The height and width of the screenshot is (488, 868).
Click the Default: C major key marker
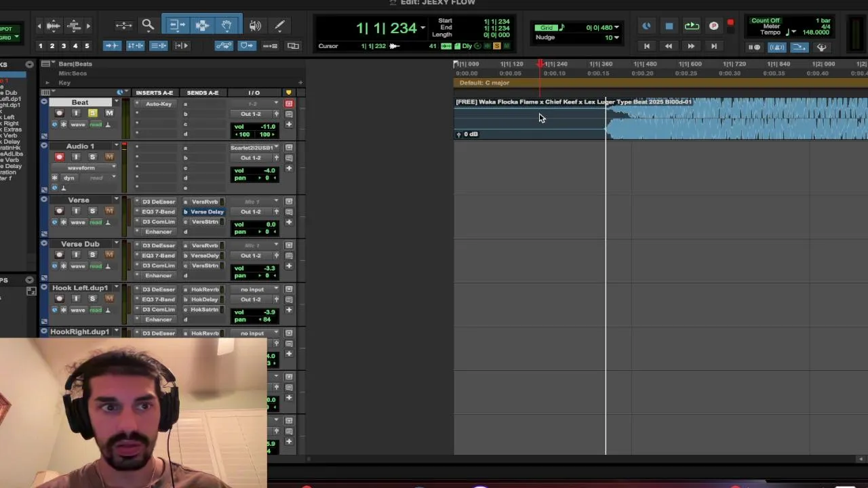tap(484, 83)
